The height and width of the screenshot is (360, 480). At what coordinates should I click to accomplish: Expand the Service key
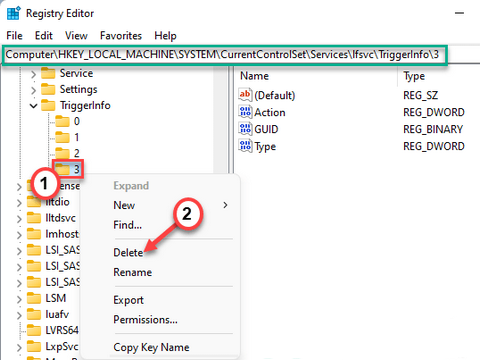(x=33, y=74)
